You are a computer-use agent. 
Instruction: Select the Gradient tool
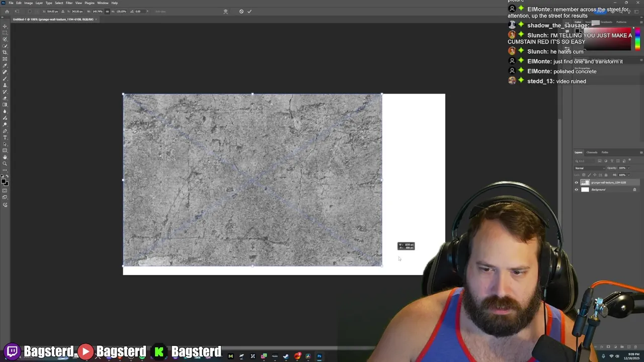click(5, 105)
